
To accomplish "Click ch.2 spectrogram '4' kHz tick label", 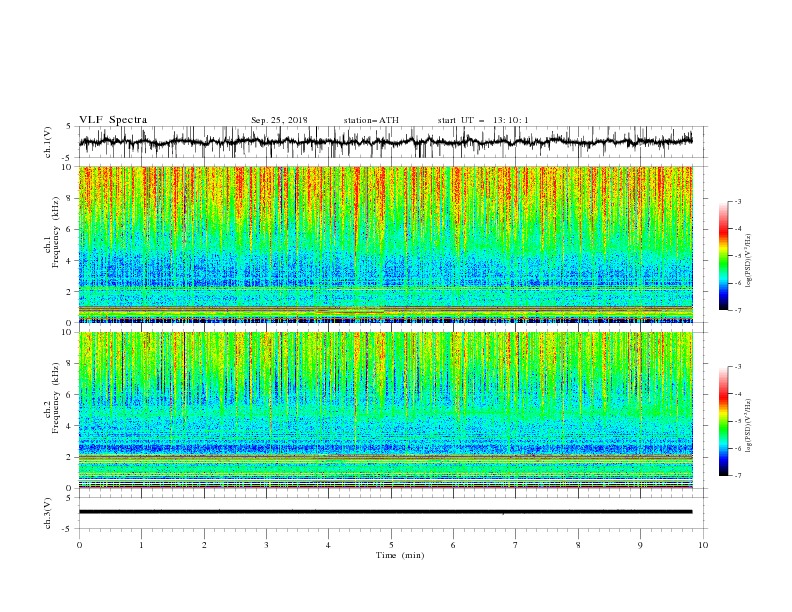I will click(x=70, y=426).
